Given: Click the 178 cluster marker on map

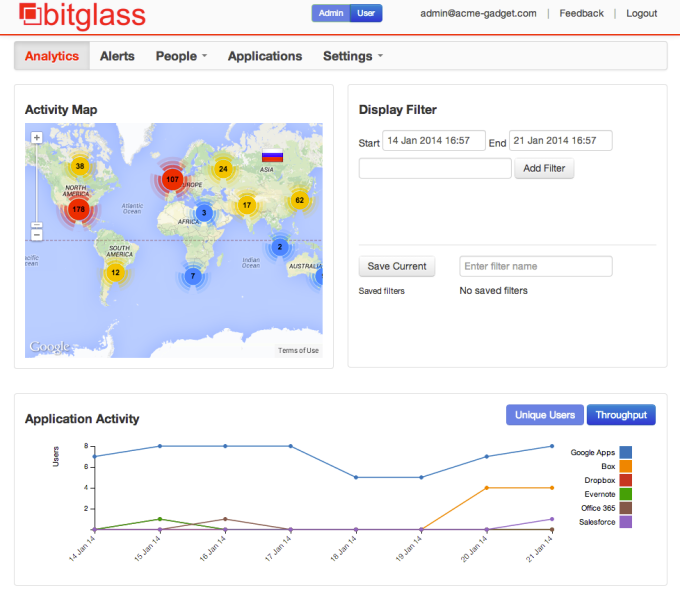Looking at the screenshot, I should click(78, 209).
